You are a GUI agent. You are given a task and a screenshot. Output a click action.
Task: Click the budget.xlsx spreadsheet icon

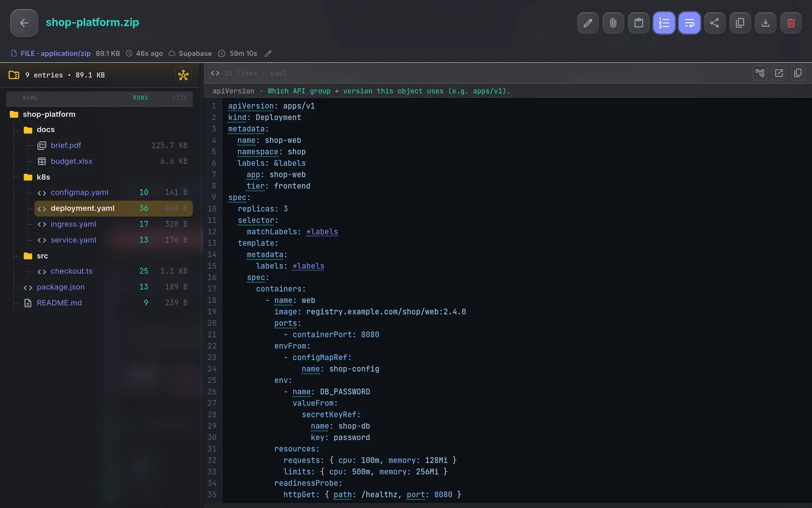[x=42, y=161]
